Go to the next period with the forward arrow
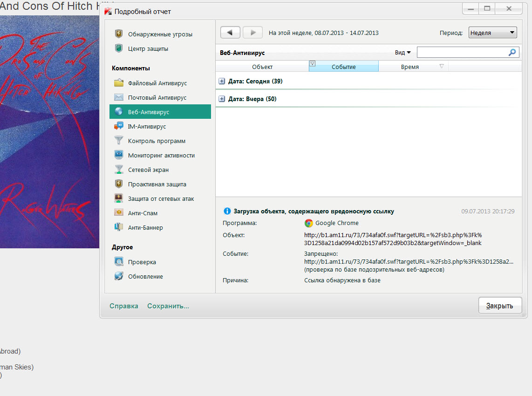The width and height of the screenshot is (532, 396). click(x=253, y=33)
